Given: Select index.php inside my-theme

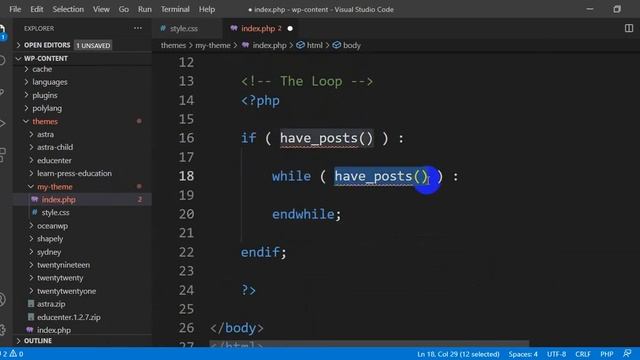Looking at the screenshot, I should (x=58, y=200).
